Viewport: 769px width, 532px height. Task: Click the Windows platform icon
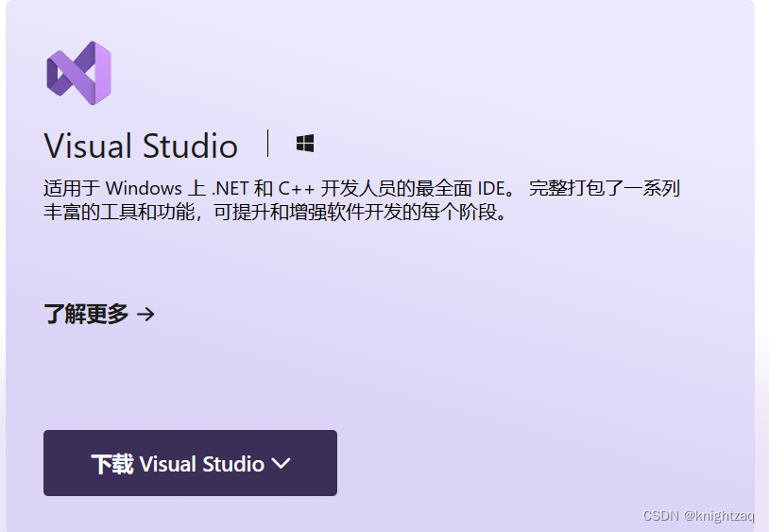point(305,144)
